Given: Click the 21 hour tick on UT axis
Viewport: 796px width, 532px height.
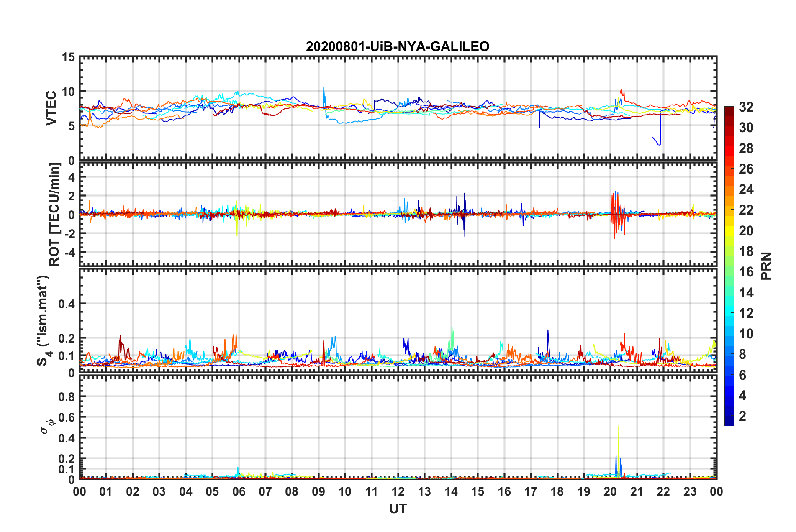Looking at the screenshot, I should click(x=637, y=491).
